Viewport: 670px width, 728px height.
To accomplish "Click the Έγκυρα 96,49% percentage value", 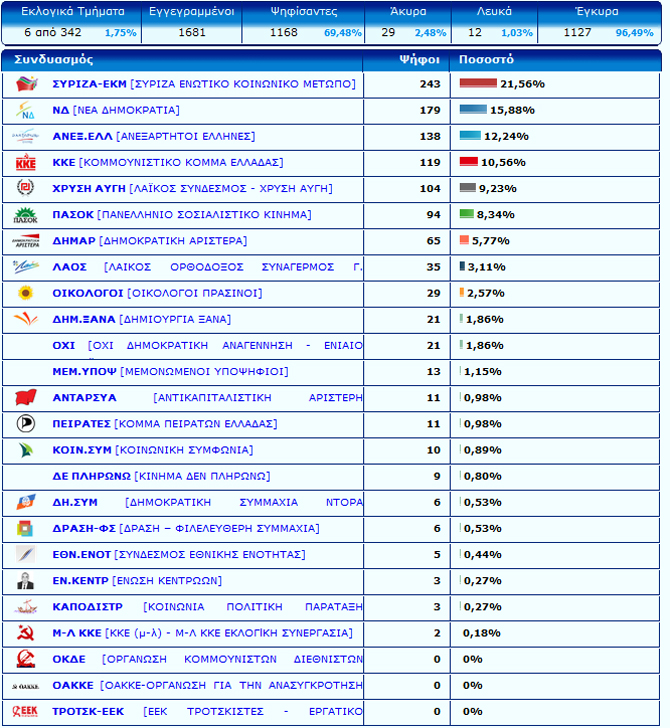I will pyautogui.click(x=634, y=33).
